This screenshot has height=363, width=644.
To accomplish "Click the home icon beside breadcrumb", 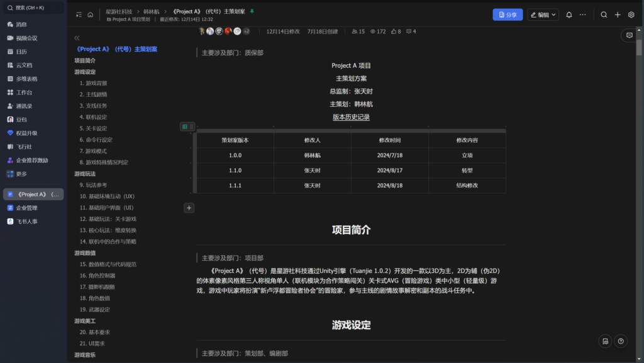I will [91, 14].
